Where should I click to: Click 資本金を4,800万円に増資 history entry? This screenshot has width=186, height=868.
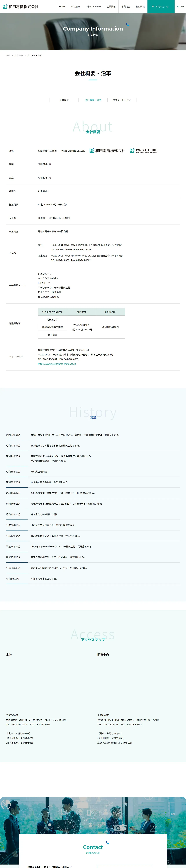(x=44, y=515)
